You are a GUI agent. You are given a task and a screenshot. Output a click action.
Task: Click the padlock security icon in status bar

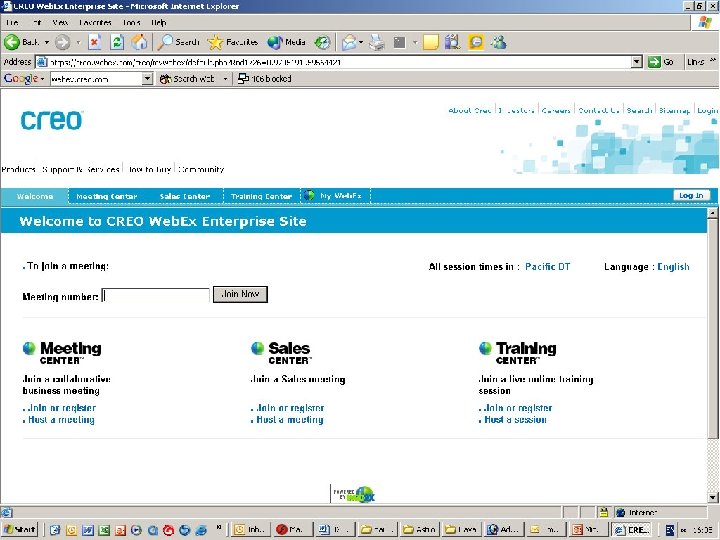(604, 512)
